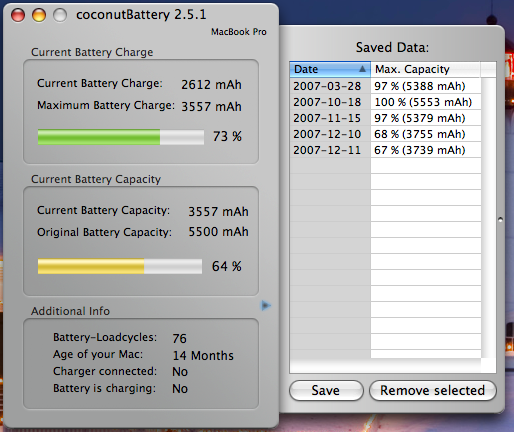The image size is (514, 432).
Task: Select the 2007-12-11 date cell
Action: pos(330,150)
